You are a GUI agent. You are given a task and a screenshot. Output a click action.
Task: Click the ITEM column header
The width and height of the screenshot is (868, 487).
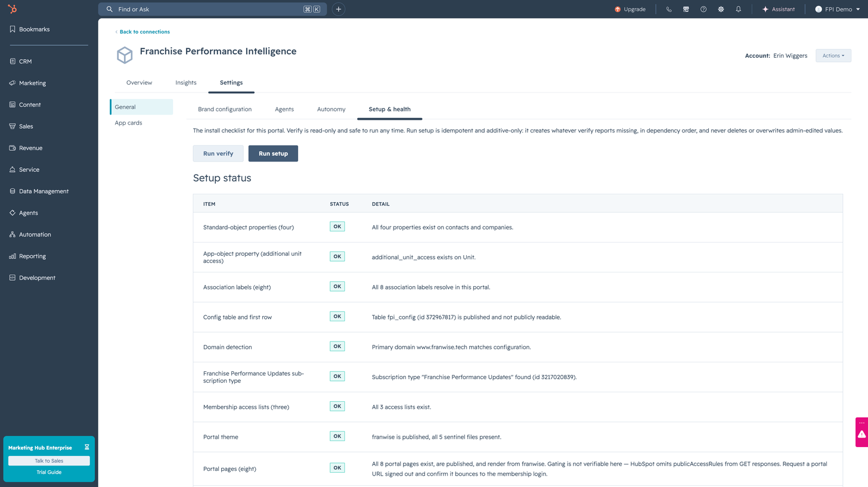coord(209,204)
